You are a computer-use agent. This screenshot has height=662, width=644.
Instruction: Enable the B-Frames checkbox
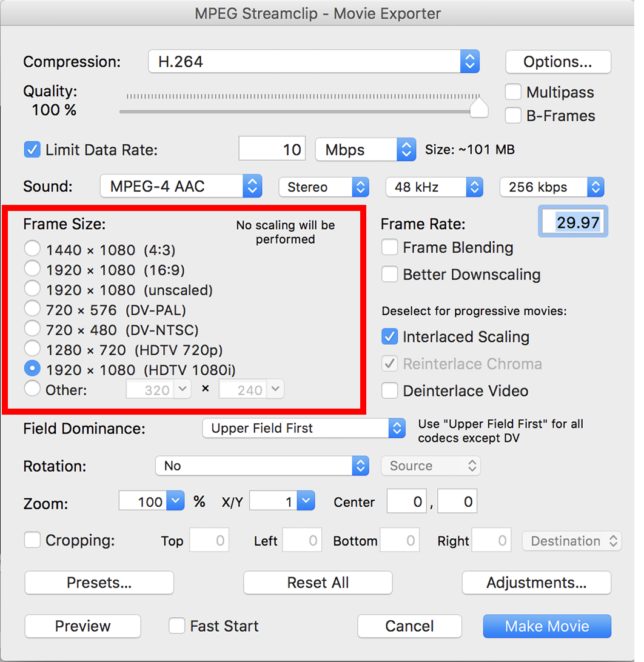tap(513, 115)
